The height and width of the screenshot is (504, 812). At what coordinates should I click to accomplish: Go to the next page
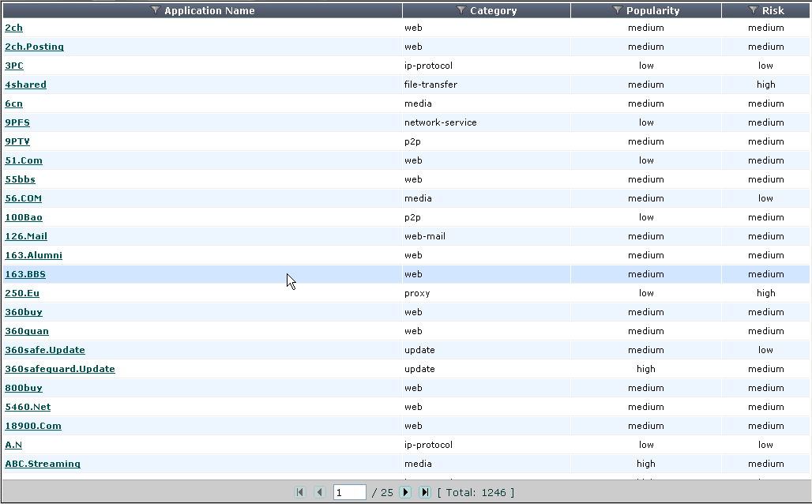(x=405, y=492)
